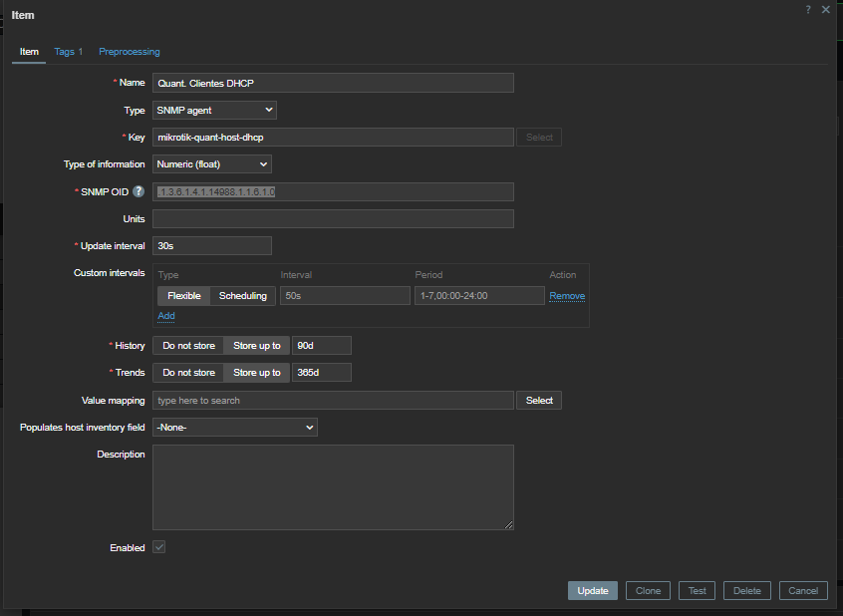Viewport: 843px width, 616px height.
Task: Open Populates host inventory field dropdown
Action: 235,428
